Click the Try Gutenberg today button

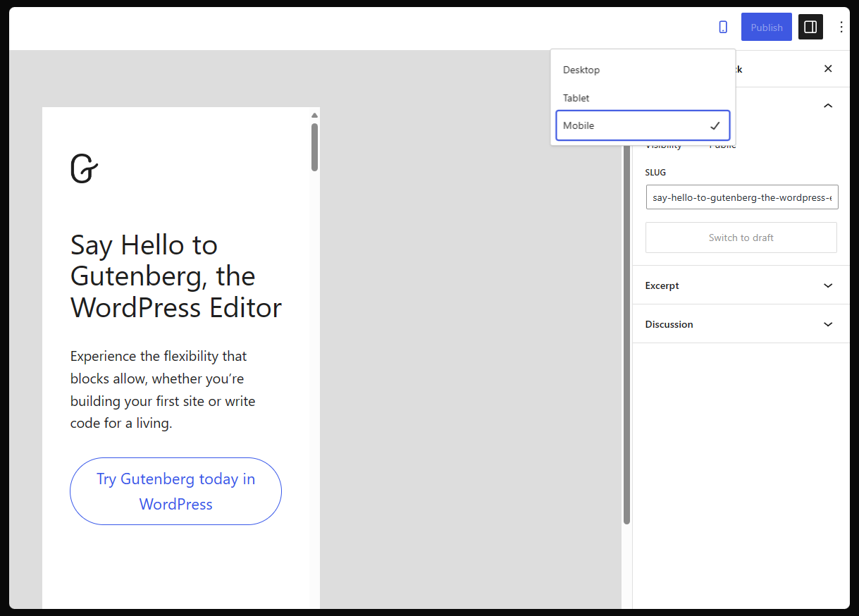175,491
